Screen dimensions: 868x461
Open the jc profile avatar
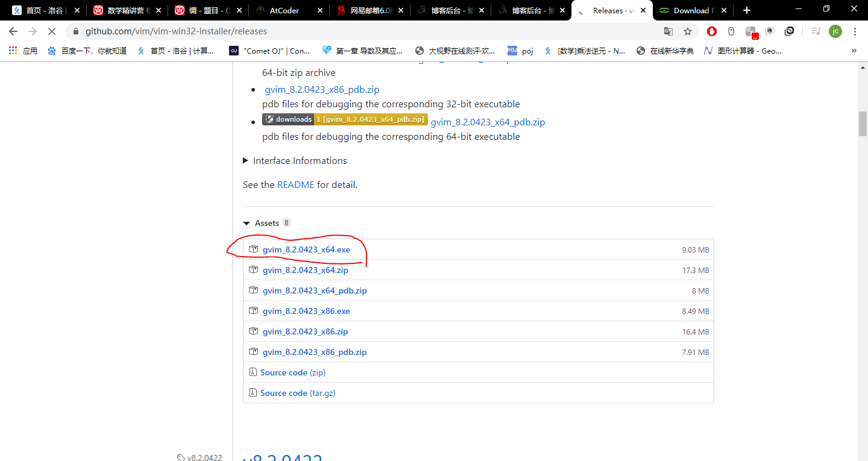point(835,31)
